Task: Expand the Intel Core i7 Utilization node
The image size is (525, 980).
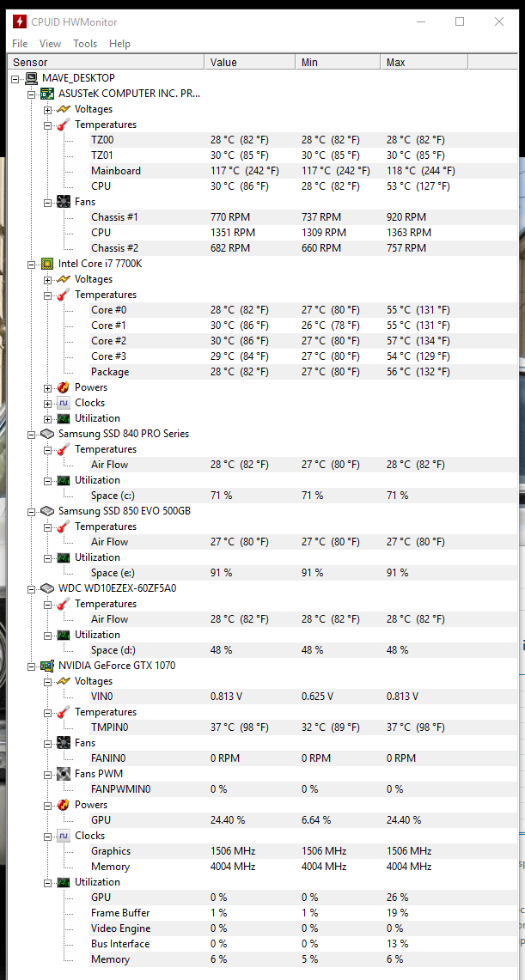Action: [x=48, y=419]
